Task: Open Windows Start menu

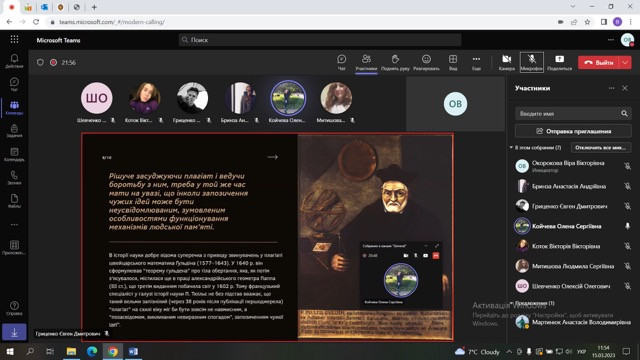Action: pos(10,351)
